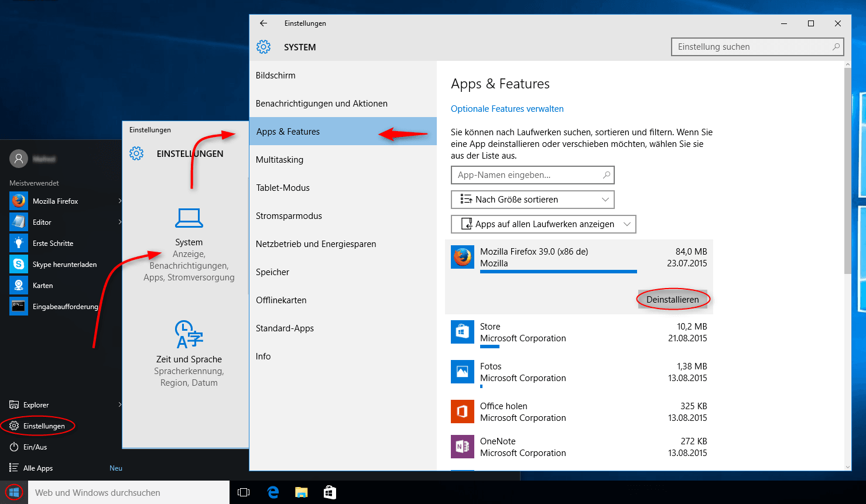
Task: Launch Microsoft Edge from the taskbar
Action: pos(273,492)
